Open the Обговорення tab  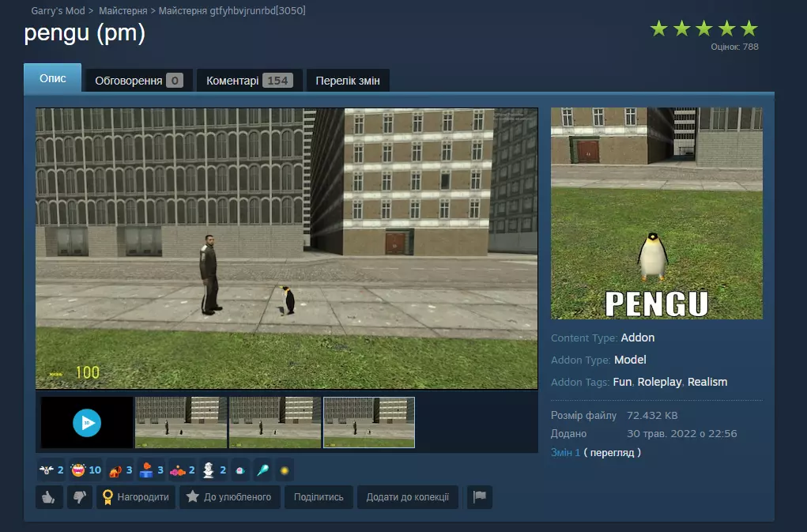pos(139,81)
